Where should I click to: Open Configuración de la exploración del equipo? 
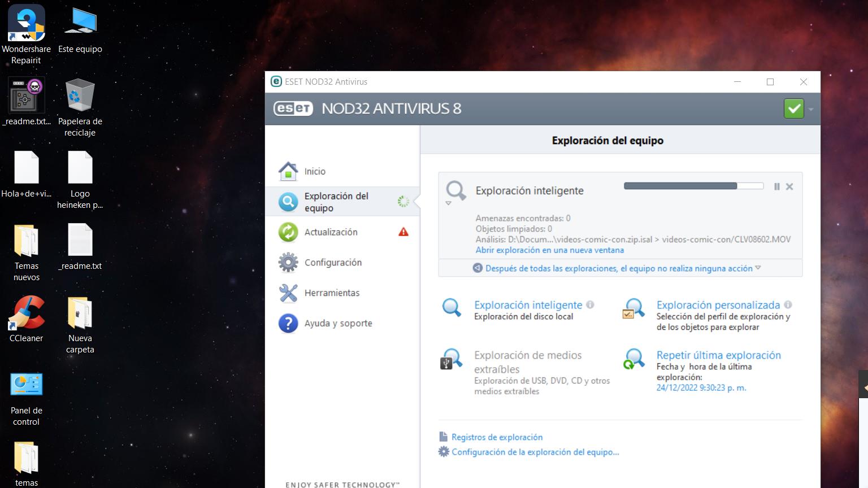[535, 452]
